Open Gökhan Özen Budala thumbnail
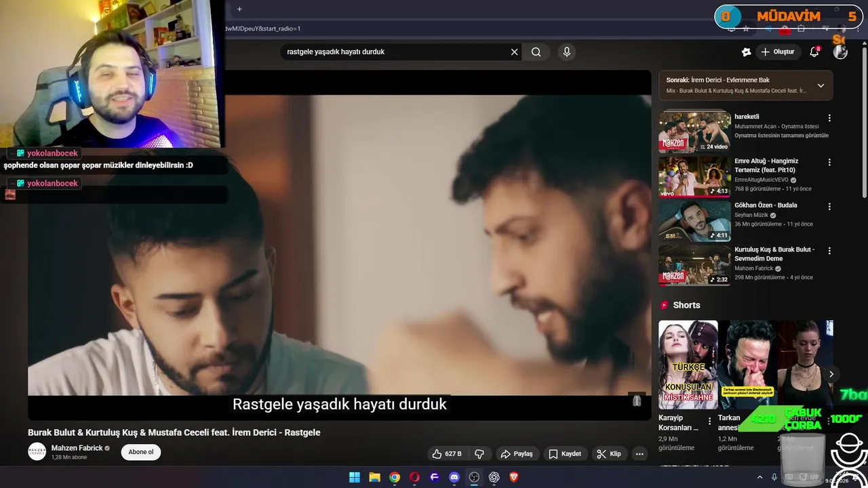 [694, 220]
